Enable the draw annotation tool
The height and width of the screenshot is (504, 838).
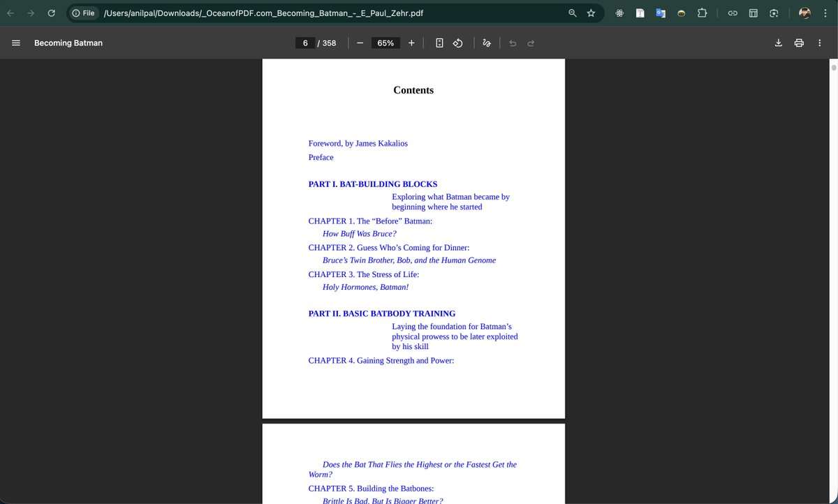click(487, 43)
